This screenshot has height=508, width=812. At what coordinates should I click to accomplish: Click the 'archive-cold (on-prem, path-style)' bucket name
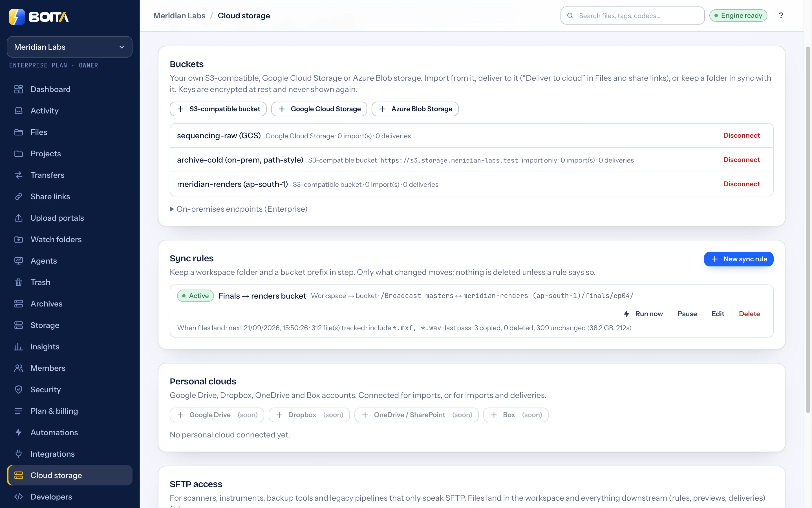[x=240, y=160]
